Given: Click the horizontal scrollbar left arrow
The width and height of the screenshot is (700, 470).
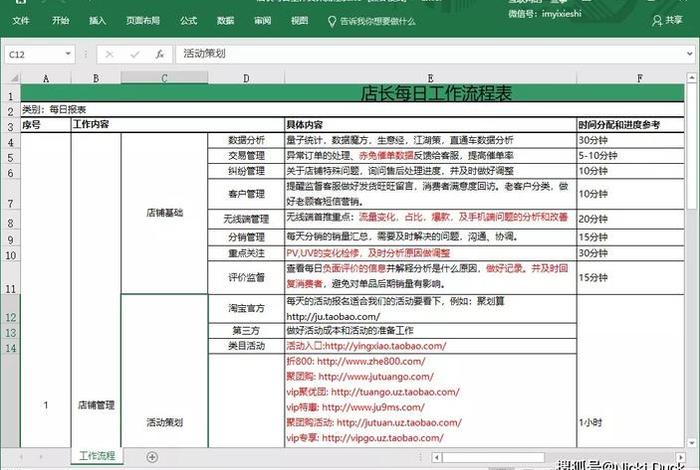Looking at the screenshot, I should click(x=437, y=458).
